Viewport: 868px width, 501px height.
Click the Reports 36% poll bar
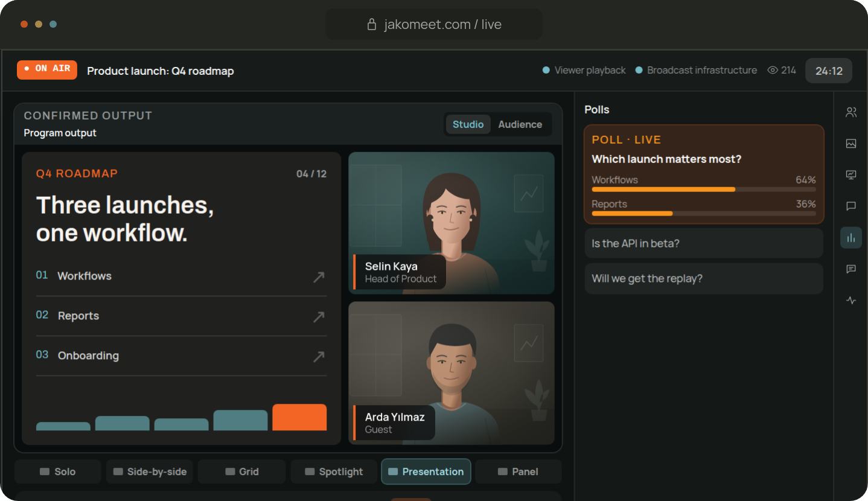pyautogui.click(x=704, y=214)
